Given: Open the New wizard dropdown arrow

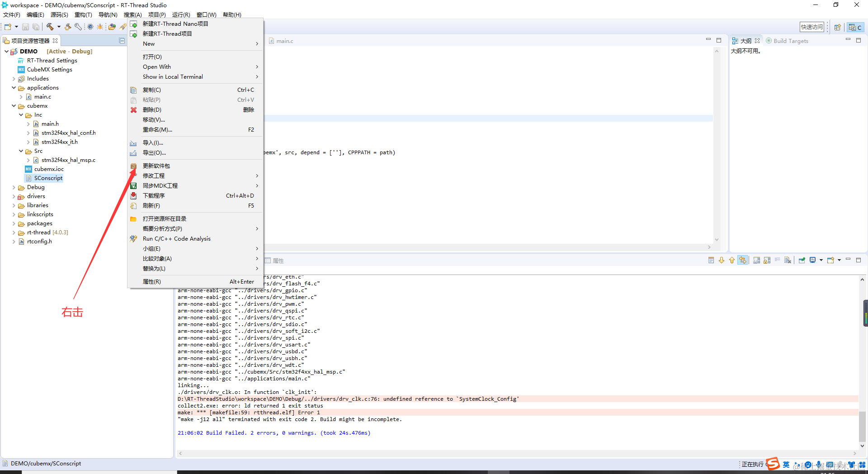Looking at the screenshot, I should point(16,27).
